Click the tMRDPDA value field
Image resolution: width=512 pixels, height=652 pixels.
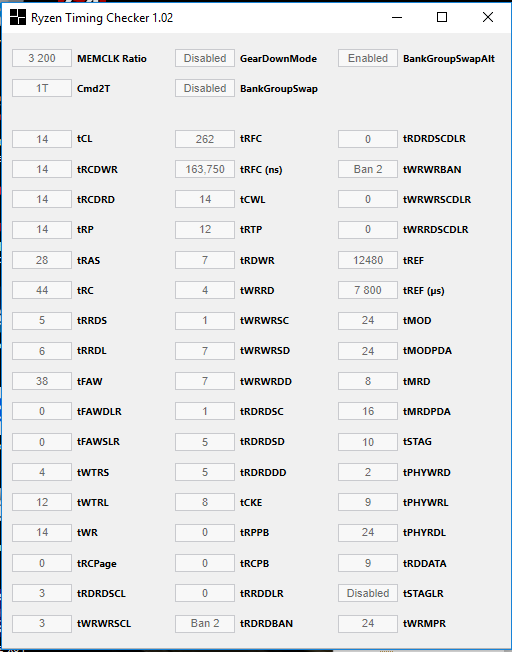(x=368, y=411)
